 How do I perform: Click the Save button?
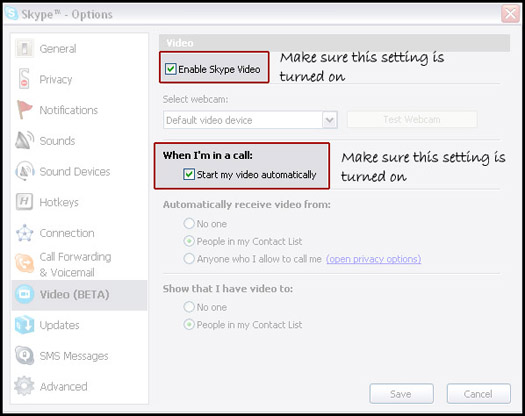(x=401, y=394)
